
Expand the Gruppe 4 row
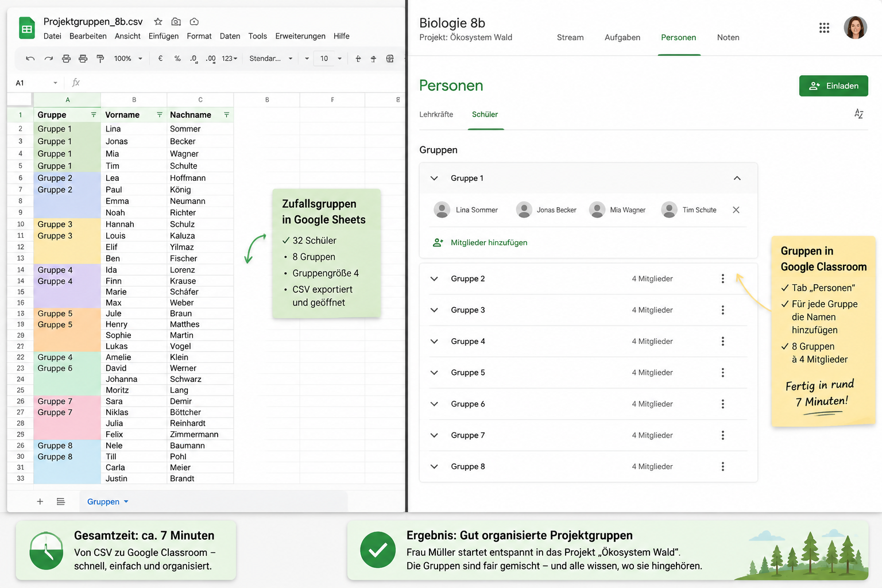pos(434,341)
